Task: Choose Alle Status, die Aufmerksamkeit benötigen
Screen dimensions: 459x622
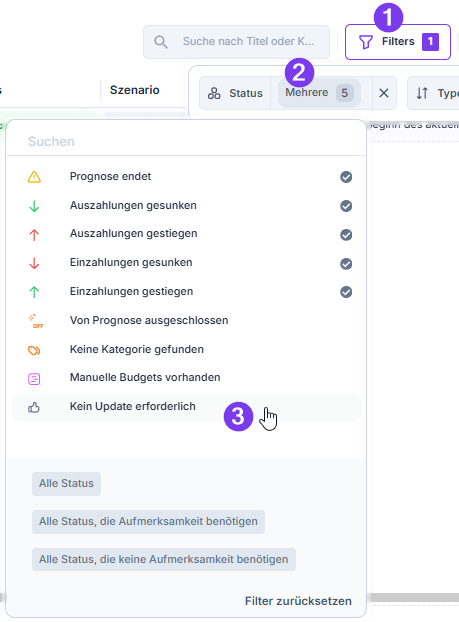Action: 148,522
